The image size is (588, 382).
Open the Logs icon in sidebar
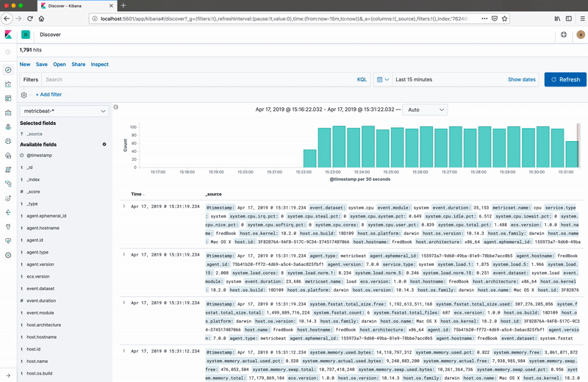point(8,170)
